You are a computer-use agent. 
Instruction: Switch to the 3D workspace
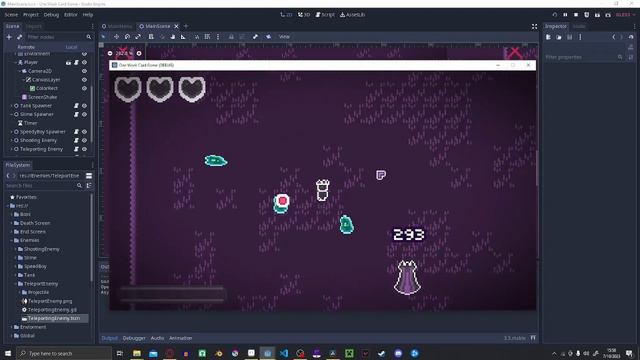coord(304,15)
